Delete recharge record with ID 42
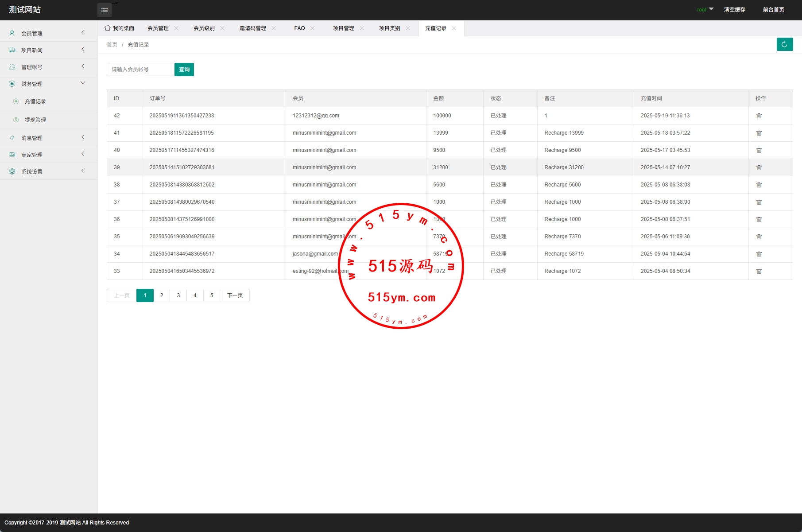The width and height of the screenshot is (802, 532). pos(759,116)
